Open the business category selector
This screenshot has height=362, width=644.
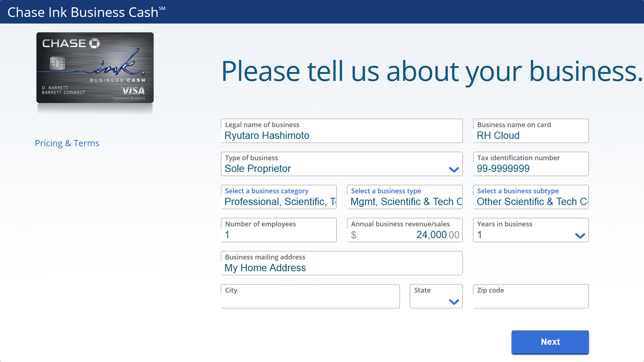point(279,197)
